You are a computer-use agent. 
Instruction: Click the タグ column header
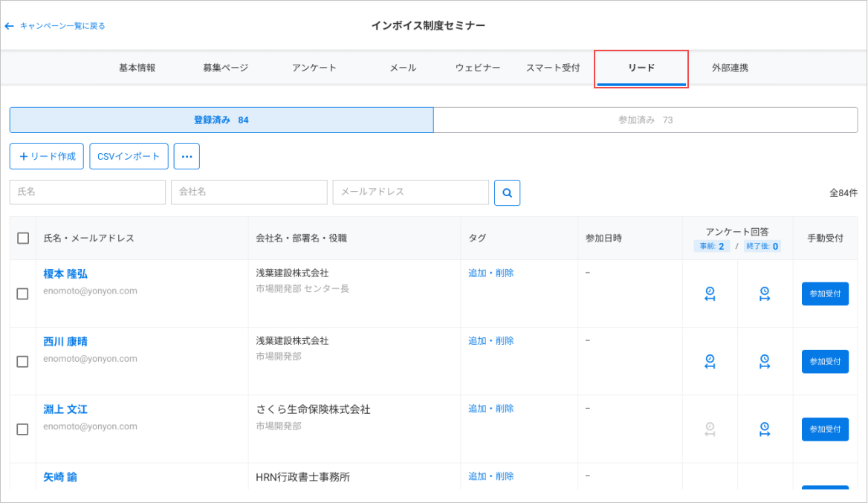point(476,238)
